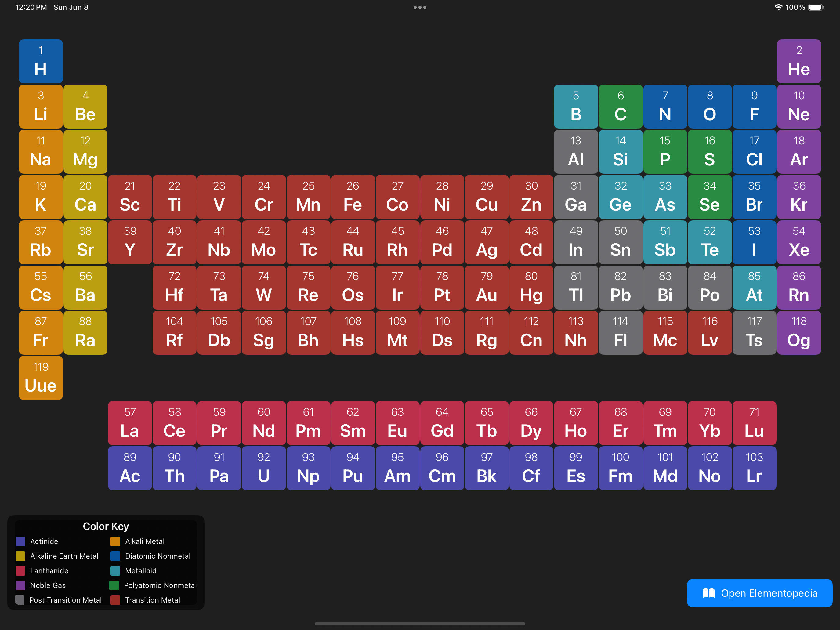Select Uranium in the actinide row
Screen dimensions: 840x630
pyautogui.click(x=263, y=468)
